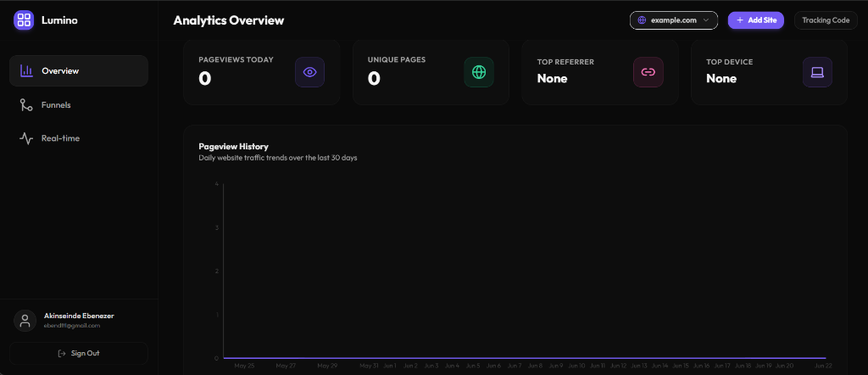Click the Akinseinde Ebenezer user name
This screenshot has width=868, height=375.
click(79, 316)
